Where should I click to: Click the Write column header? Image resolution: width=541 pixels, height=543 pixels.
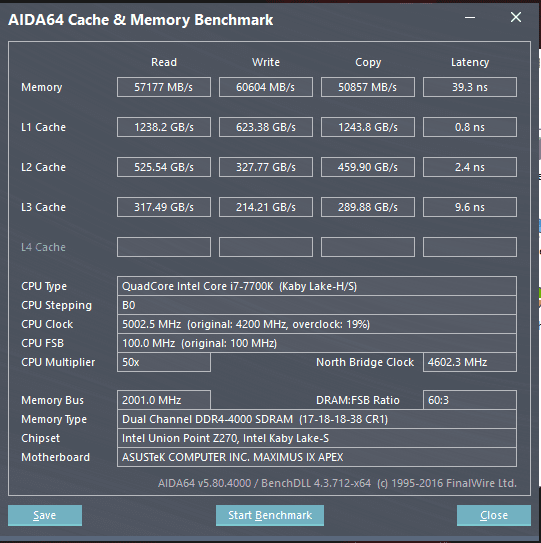[266, 62]
